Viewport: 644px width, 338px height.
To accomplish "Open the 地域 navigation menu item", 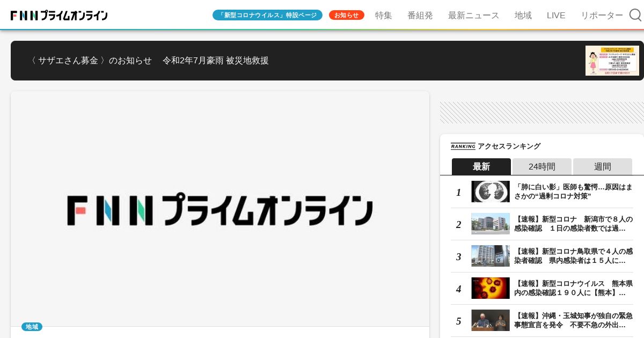I will [523, 16].
